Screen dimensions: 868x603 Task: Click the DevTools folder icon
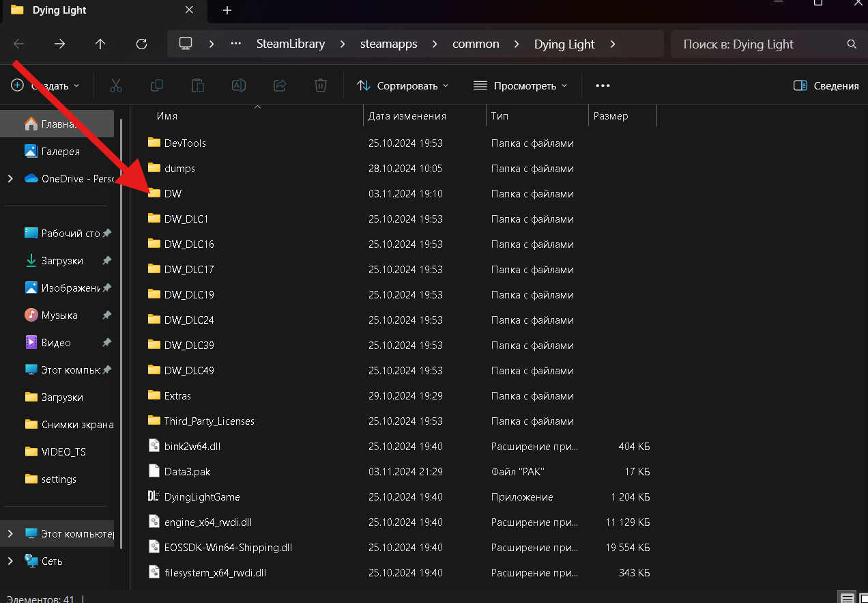tap(154, 143)
